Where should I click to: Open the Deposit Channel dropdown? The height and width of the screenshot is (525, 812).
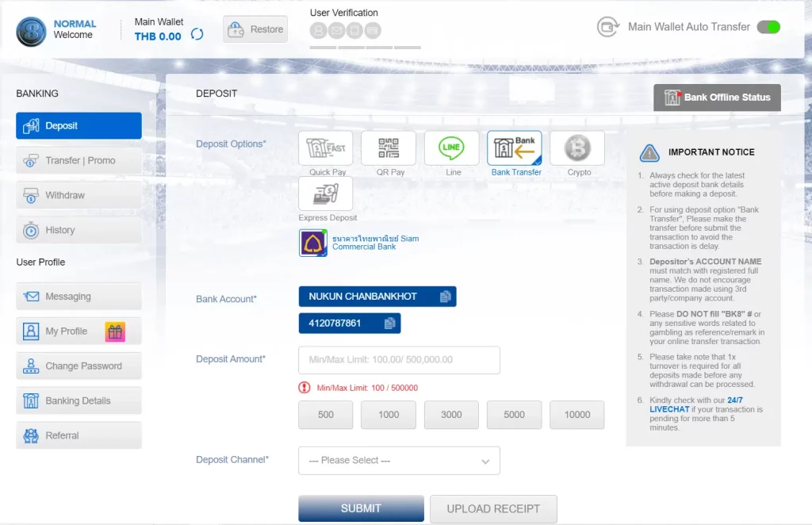[399, 461]
